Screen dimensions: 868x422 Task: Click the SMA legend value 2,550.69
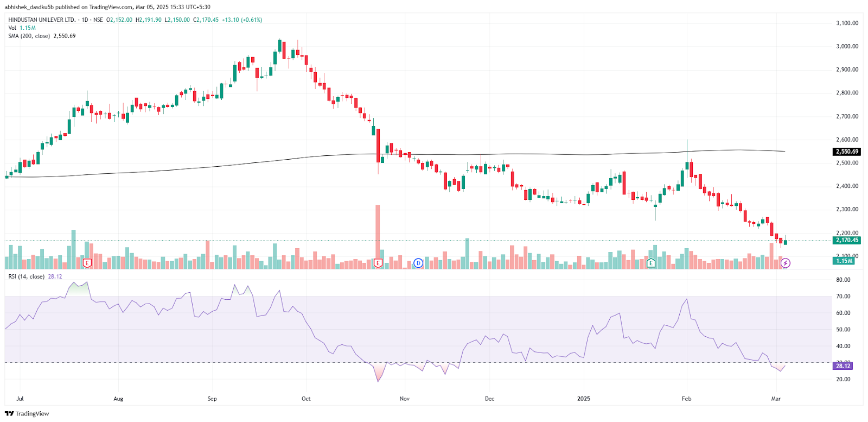[65, 36]
